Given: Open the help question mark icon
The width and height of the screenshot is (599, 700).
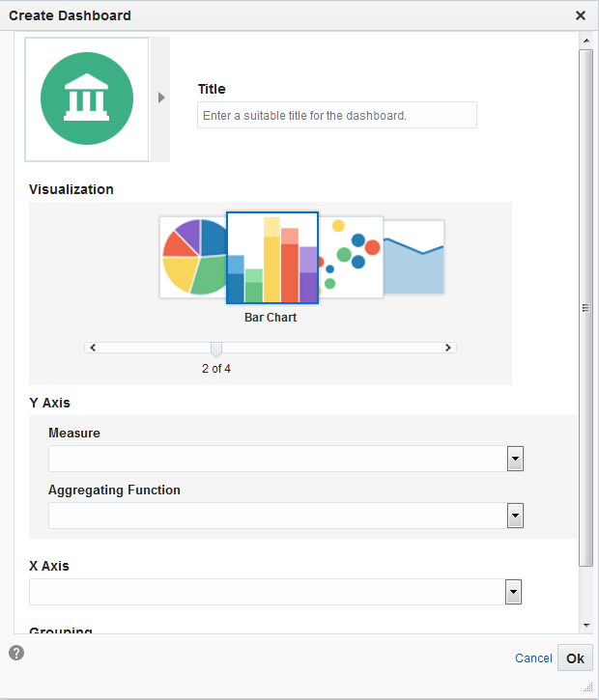Looking at the screenshot, I should [x=16, y=653].
